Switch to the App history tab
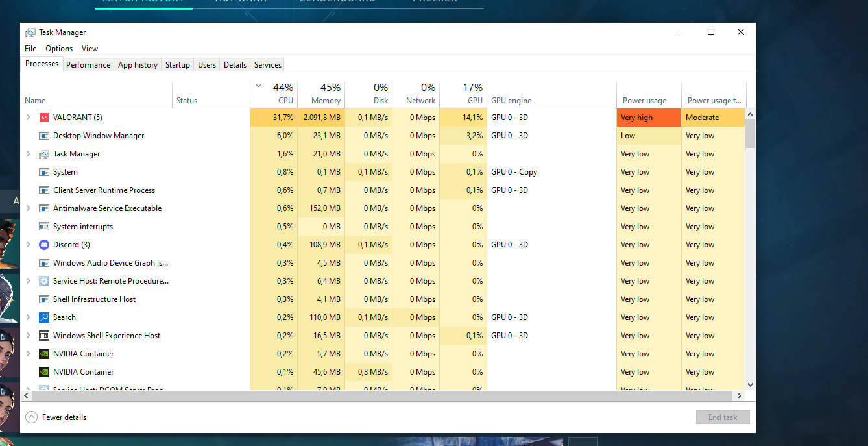Screen dimensions: 868x446 coord(138,65)
